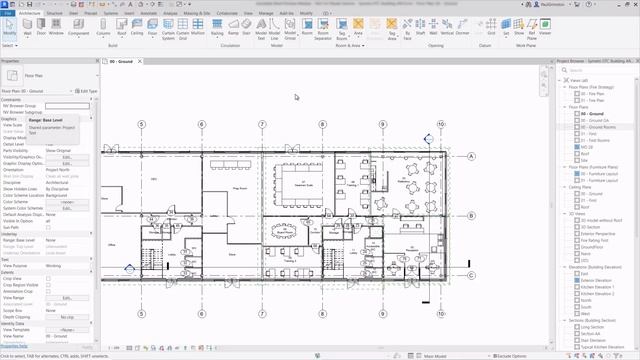Select the Column tool
Screen dimensions: 640x360
point(103,27)
